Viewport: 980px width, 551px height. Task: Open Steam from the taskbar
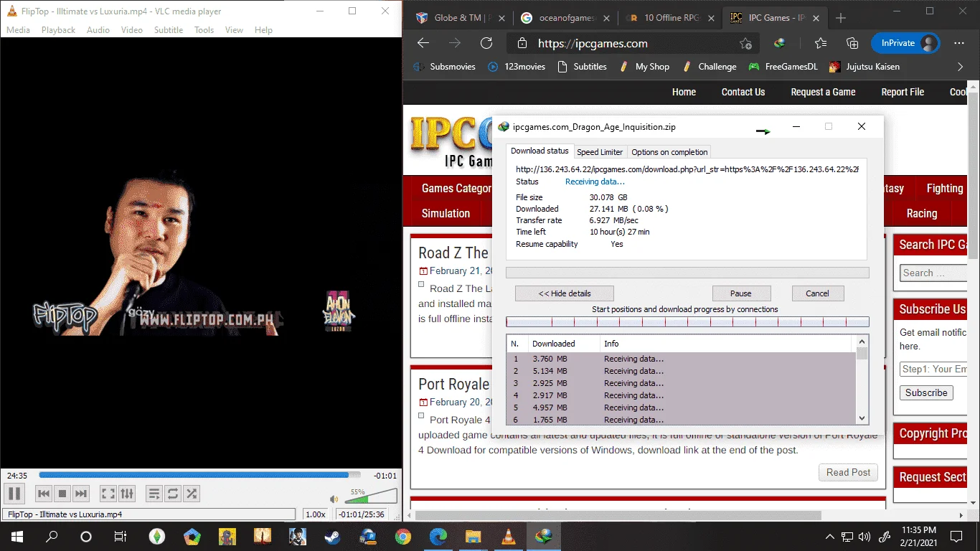333,536
